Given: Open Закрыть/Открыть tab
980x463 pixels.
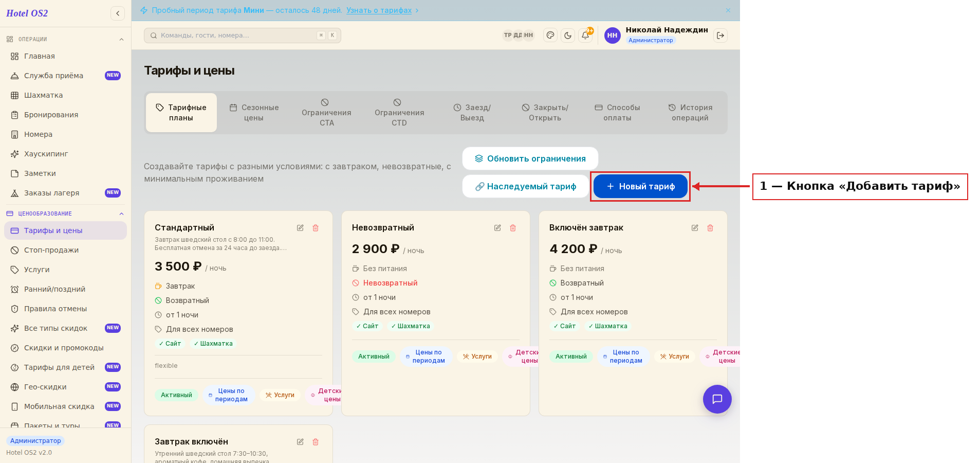Looking at the screenshot, I should (545, 113).
